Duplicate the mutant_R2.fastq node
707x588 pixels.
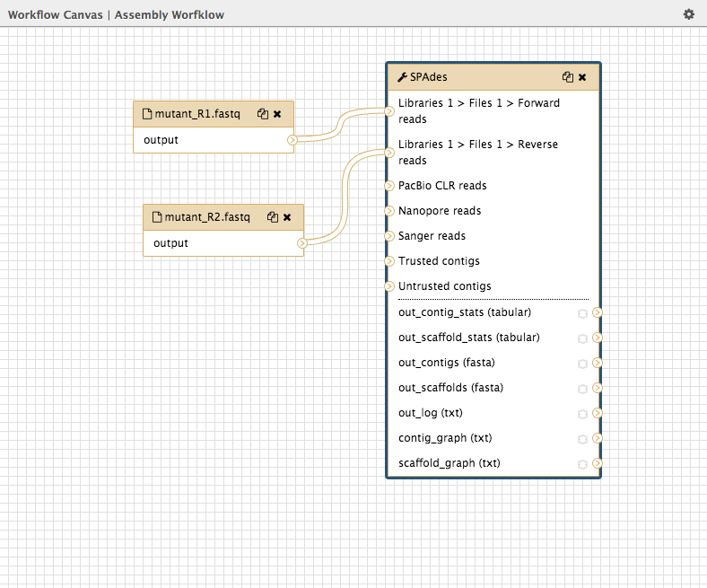point(273,217)
